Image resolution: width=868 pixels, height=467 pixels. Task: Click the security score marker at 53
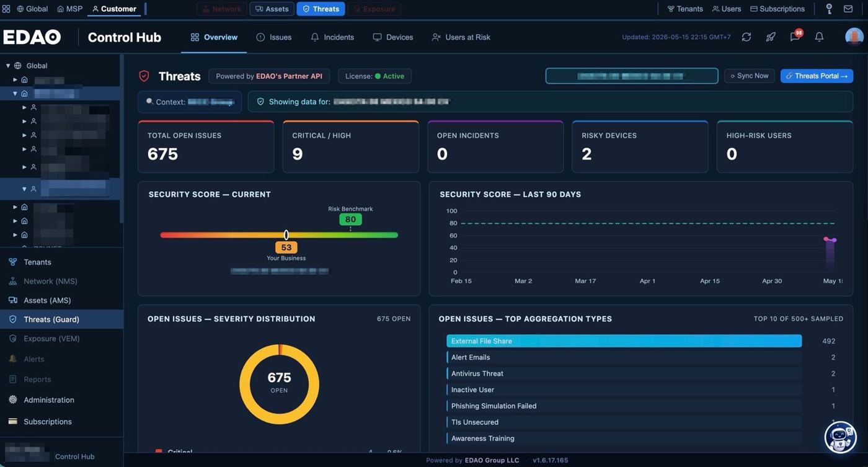286,235
